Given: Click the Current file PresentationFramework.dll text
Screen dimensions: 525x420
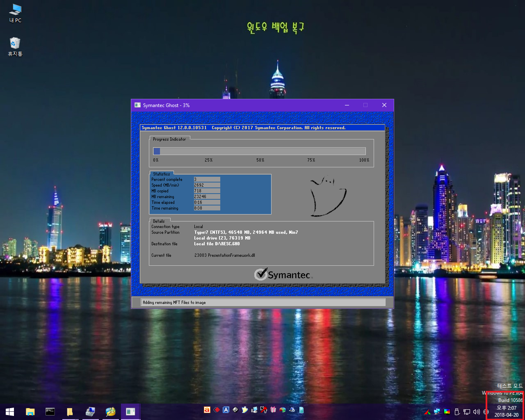Looking at the screenshot, I should [x=225, y=255].
